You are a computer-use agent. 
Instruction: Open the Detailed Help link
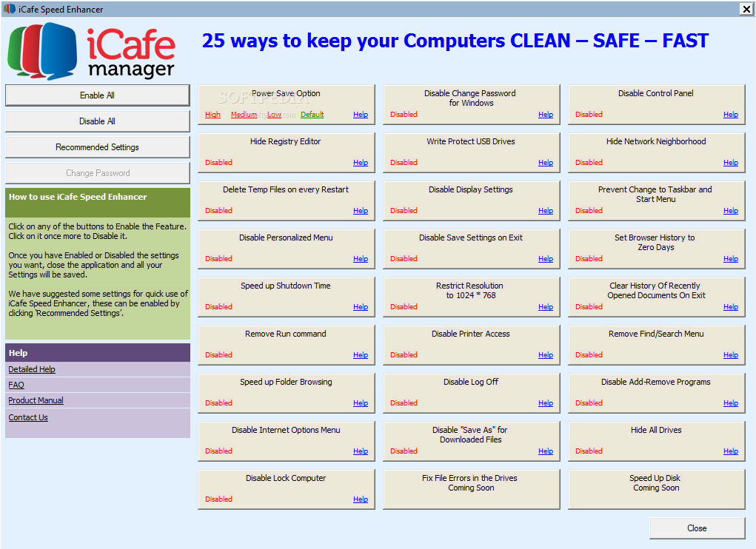click(32, 369)
